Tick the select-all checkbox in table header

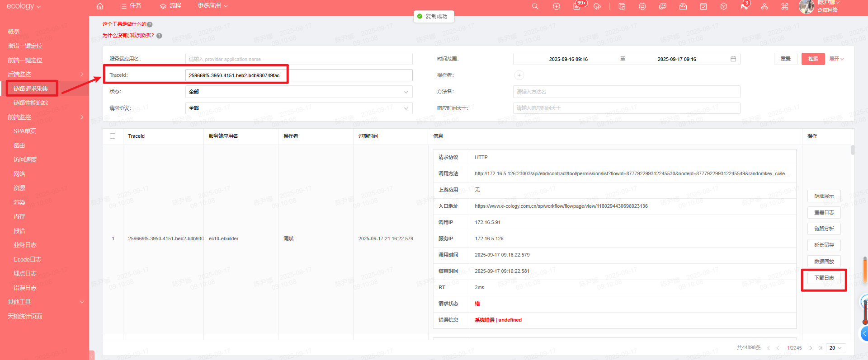click(x=113, y=136)
